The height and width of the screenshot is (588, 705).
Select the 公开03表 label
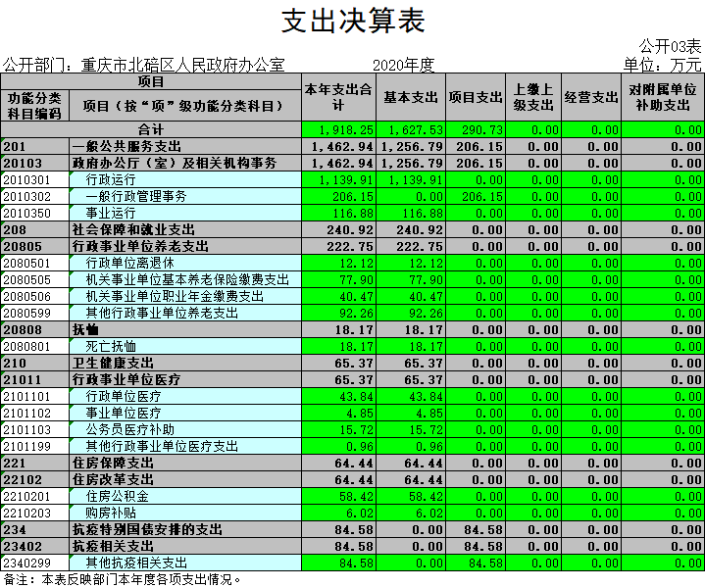click(x=670, y=46)
